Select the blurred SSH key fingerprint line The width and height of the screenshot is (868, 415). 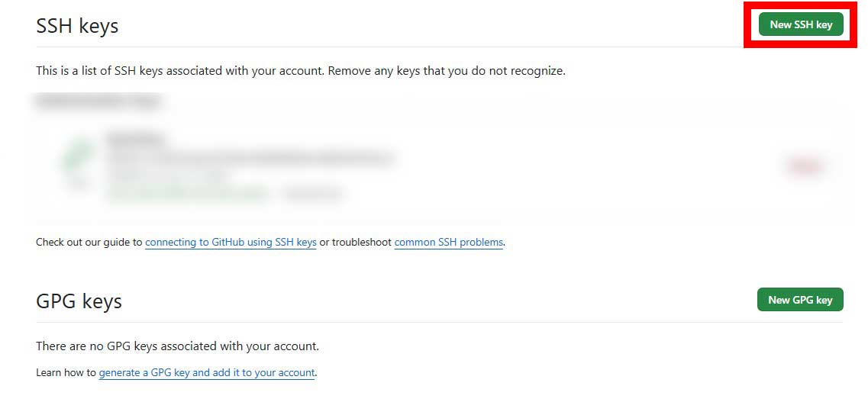pos(250,159)
